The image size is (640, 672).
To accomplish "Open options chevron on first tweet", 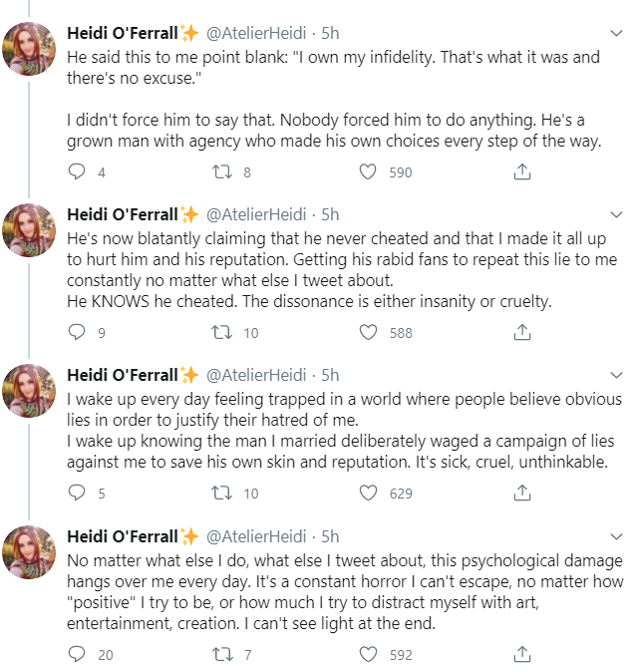I will click(616, 33).
